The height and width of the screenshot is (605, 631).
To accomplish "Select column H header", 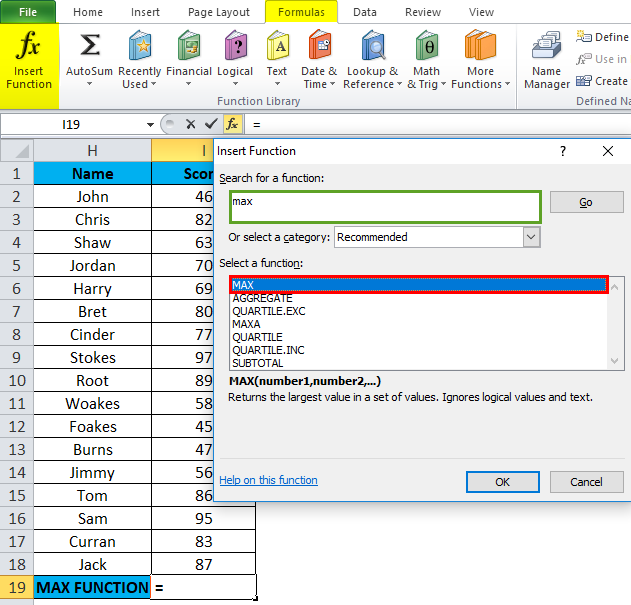I will 93,151.
